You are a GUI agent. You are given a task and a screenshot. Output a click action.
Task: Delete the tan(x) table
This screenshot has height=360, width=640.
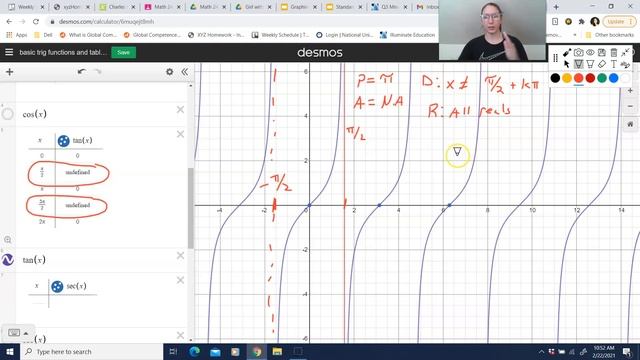[x=180, y=134]
